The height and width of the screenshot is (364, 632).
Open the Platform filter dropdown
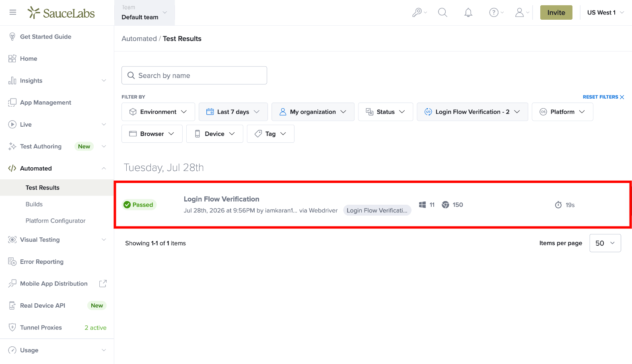pos(562,112)
